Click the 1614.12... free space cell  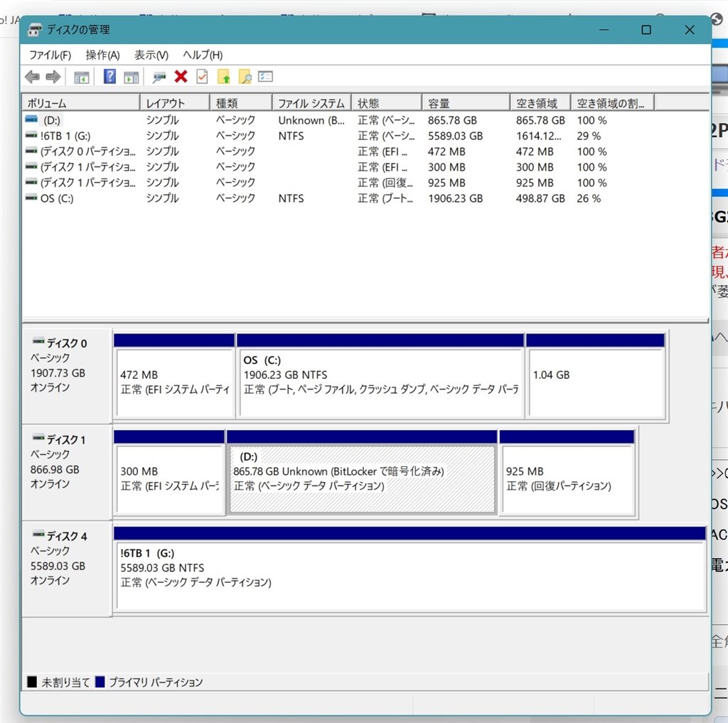[538, 136]
